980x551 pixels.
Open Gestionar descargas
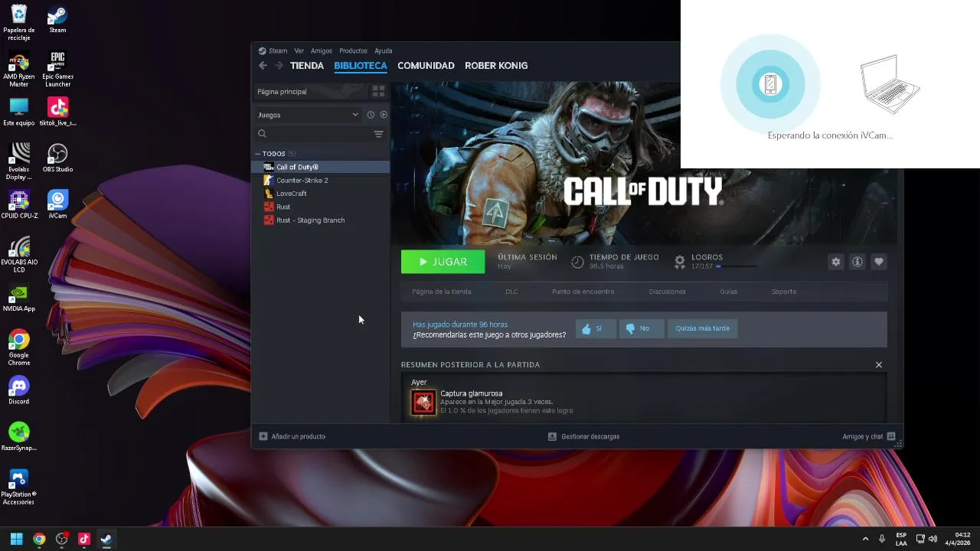click(584, 436)
